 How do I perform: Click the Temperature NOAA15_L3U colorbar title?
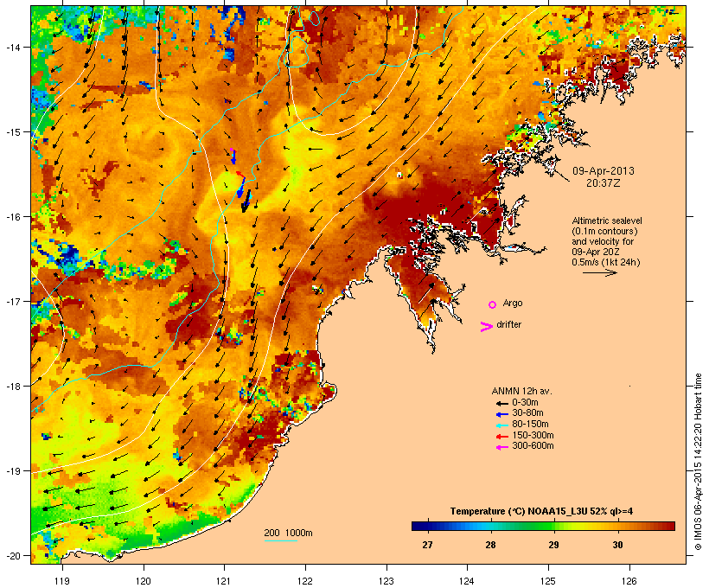click(x=541, y=512)
